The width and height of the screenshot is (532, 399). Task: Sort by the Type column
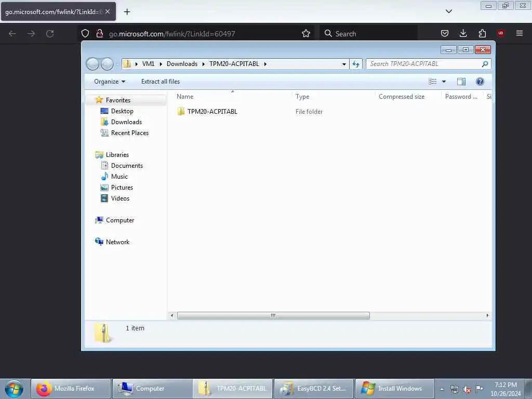click(302, 97)
